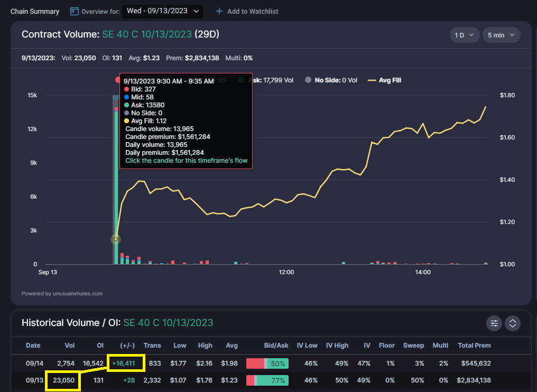Image resolution: width=537 pixels, height=392 pixels.
Task: Select the Chain Summary heading
Action: [x=34, y=11]
